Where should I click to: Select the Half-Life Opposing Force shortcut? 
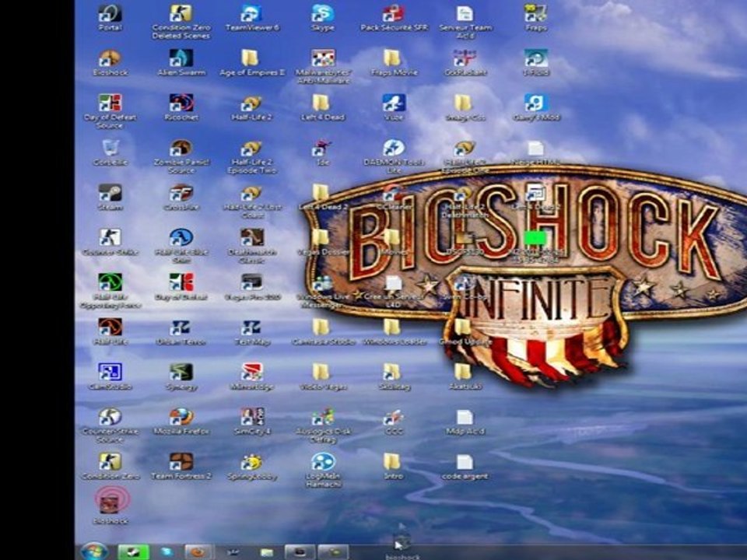point(110,291)
